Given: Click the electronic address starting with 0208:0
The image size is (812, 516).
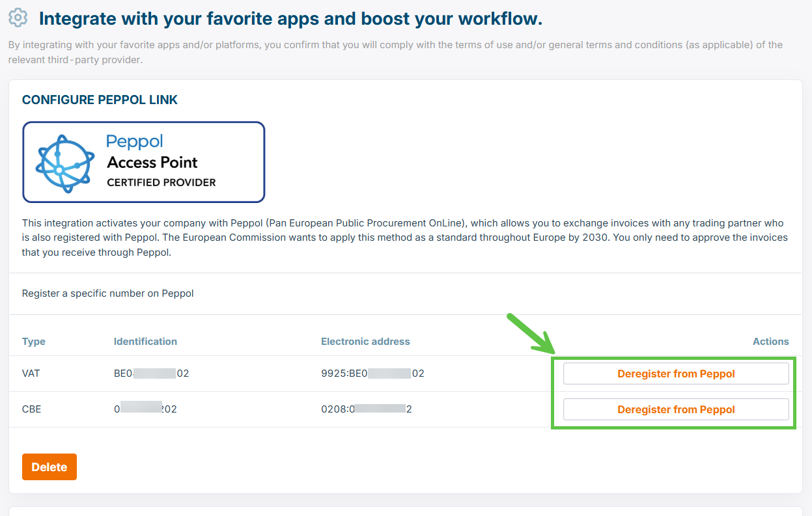Looking at the screenshot, I should point(367,409).
